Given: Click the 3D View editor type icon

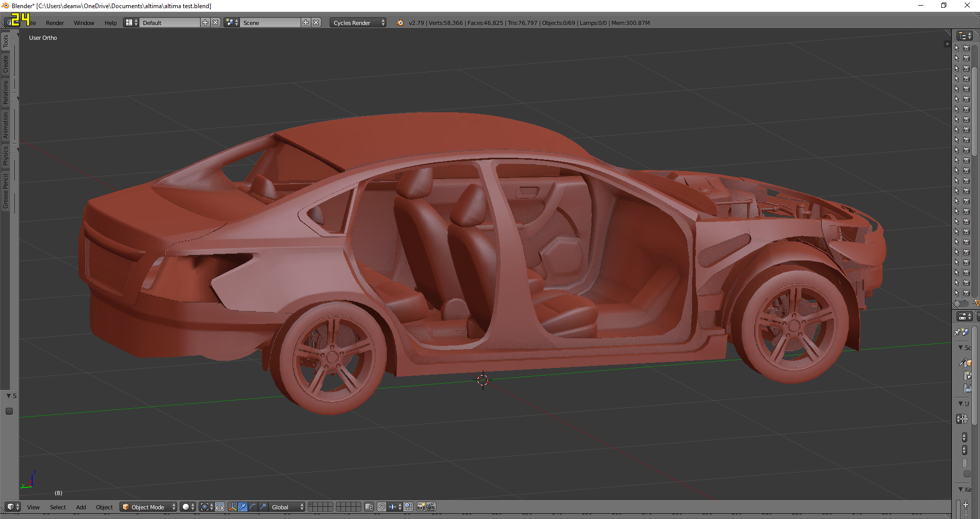Looking at the screenshot, I should pos(10,507).
